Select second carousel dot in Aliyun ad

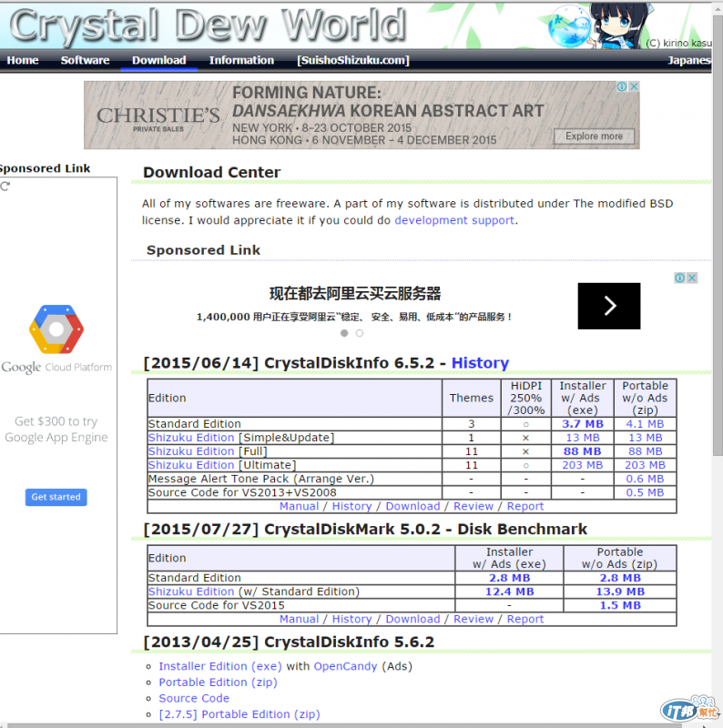point(360,333)
